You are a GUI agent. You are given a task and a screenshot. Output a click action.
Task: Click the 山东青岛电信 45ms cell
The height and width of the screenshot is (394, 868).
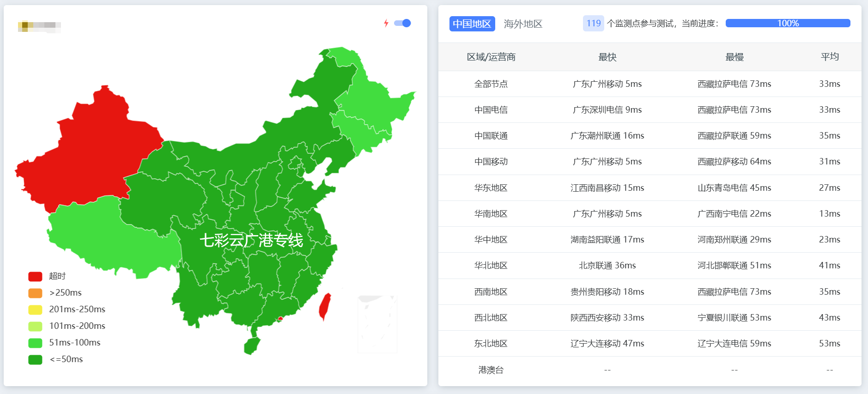(734, 188)
